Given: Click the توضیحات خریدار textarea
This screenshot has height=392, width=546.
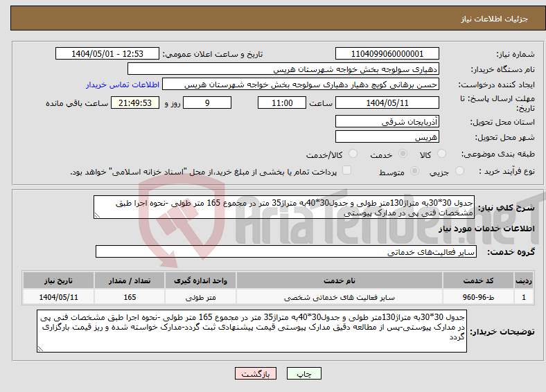Looking at the screenshot, I should (x=252, y=331).
